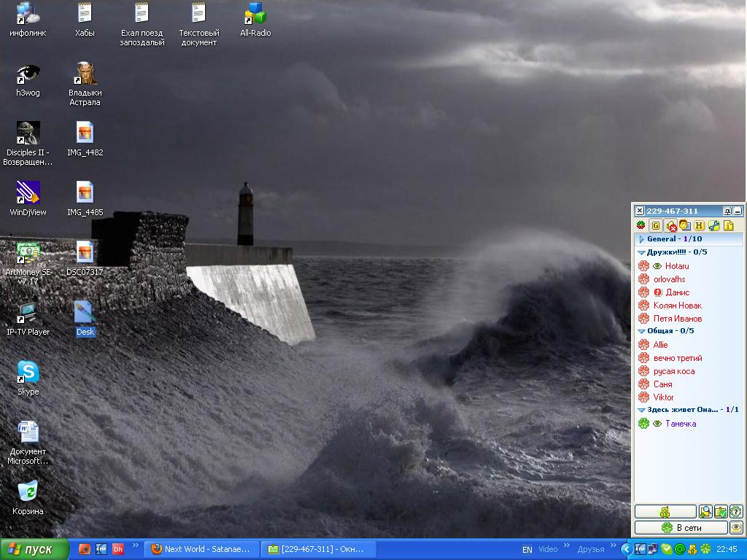747x560 pixels.
Task: Select the IP-TV Player desktop shortcut
Action: 28,319
